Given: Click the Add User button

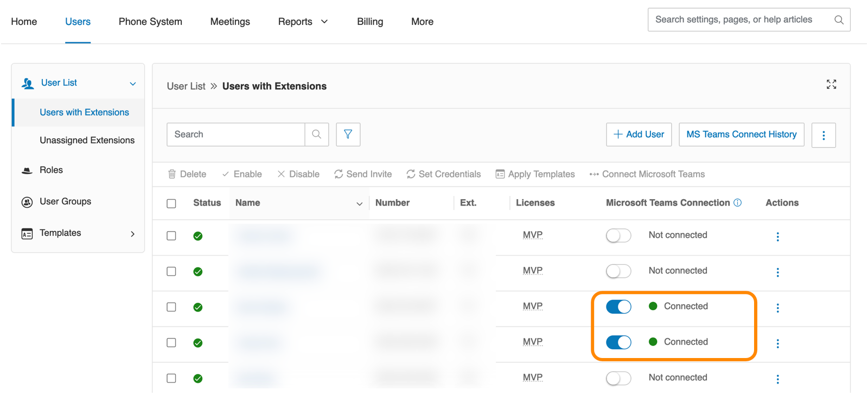Looking at the screenshot, I should tap(639, 135).
